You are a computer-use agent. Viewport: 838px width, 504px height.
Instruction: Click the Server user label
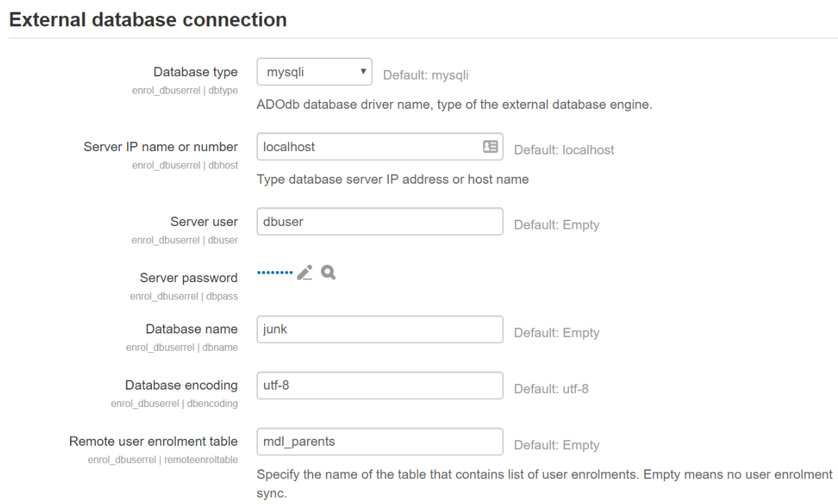coord(204,222)
